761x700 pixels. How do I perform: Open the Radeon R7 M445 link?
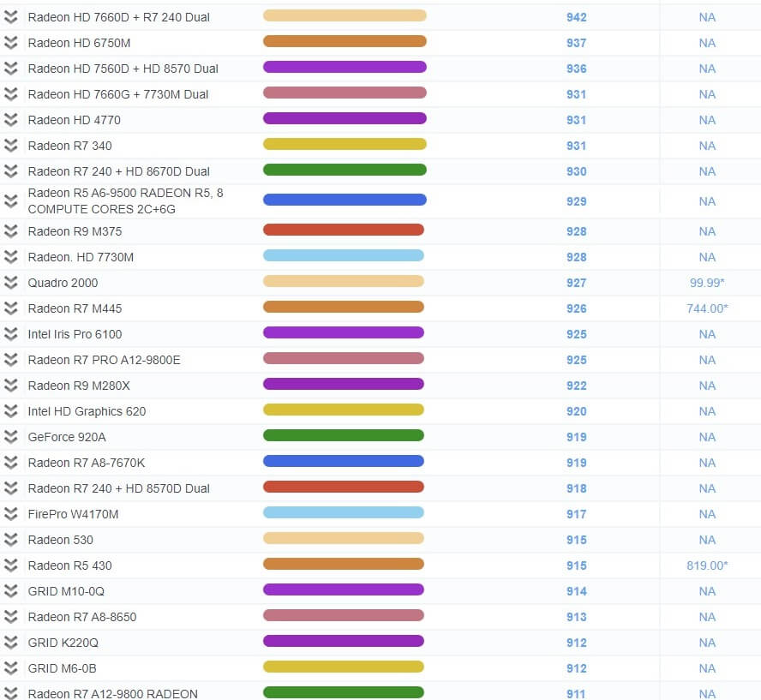click(75, 308)
